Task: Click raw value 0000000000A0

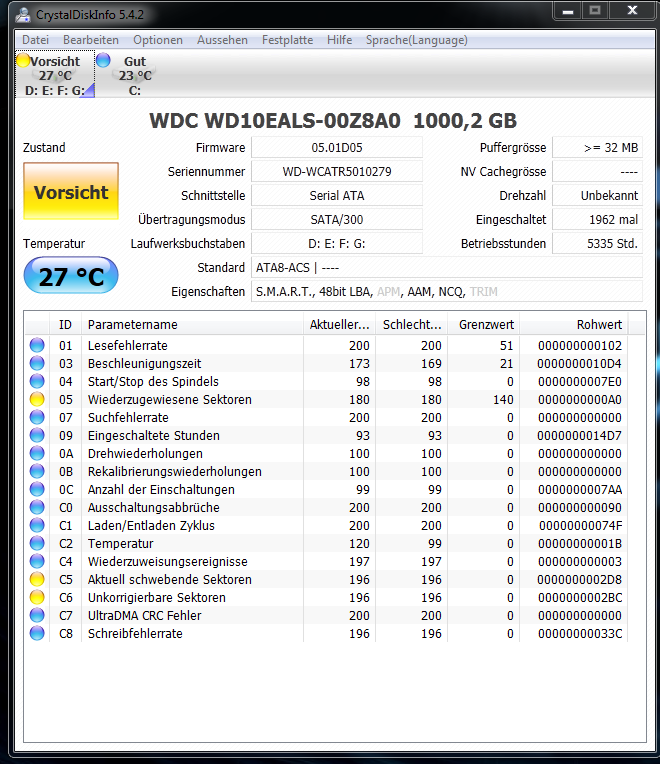Action: pos(580,400)
